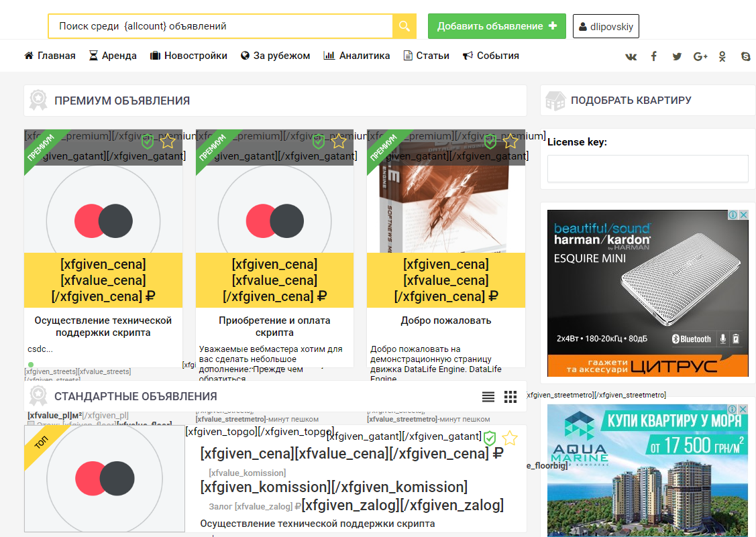Green shield on first premium card
Screen dimensions: 756x537
click(147, 141)
